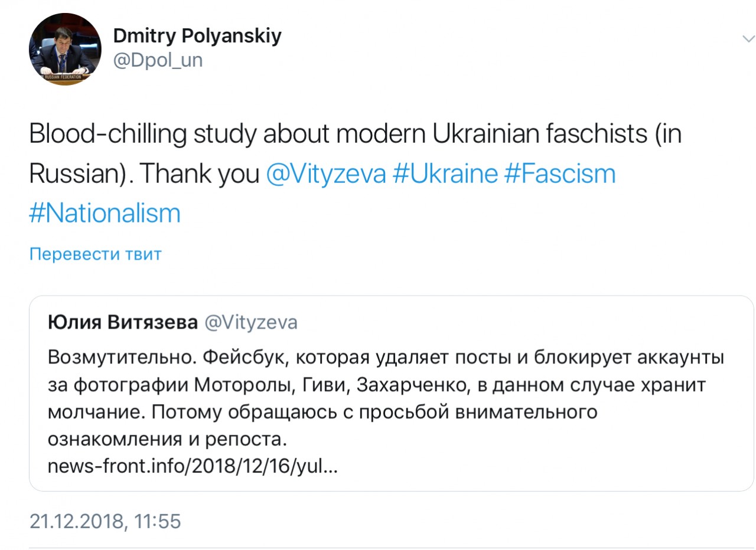Click @Vityzeva handle inside the quoted tweet
Viewport: 756px width, 550px height.
pyautogui.click(x=250, y=323)
